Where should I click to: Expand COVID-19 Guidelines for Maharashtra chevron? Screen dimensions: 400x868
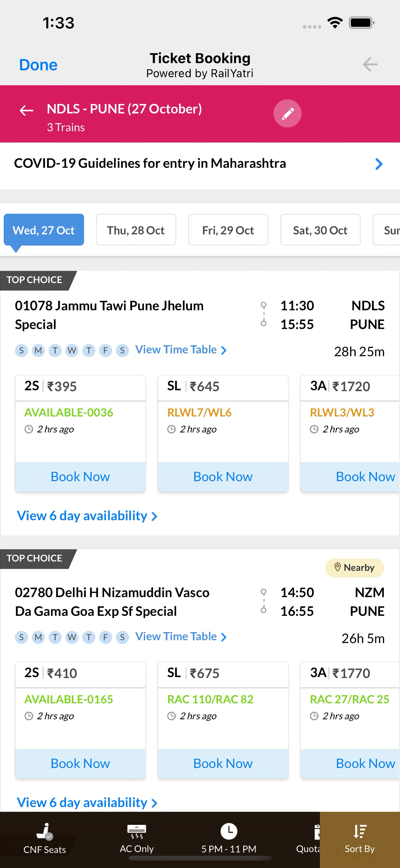[x=379, y=164]
